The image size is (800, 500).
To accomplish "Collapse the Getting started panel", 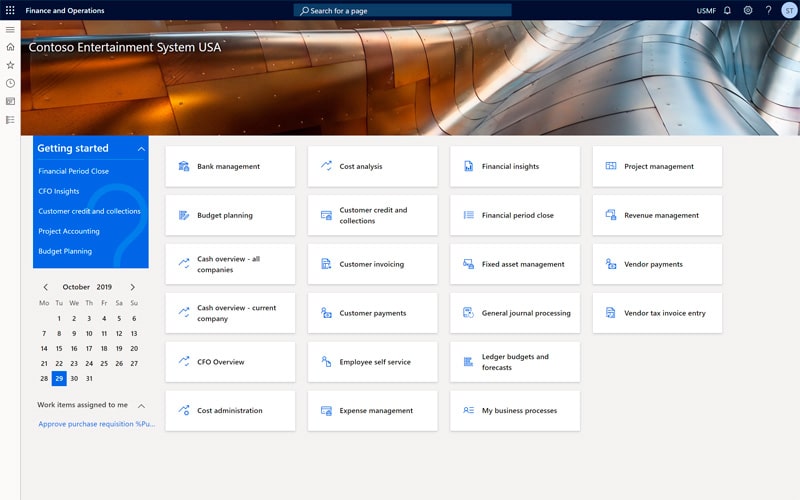I will pyautogui.click(x=141, y=149).
